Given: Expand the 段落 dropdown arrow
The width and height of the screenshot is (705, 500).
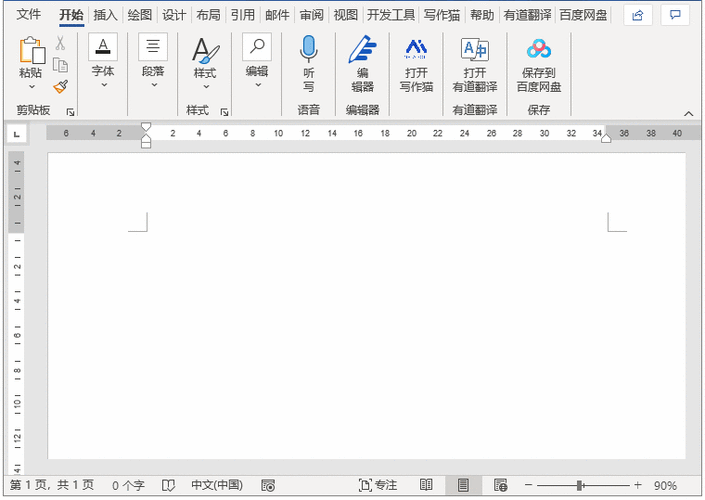Looking at the screenshot, I should (154, 85).
